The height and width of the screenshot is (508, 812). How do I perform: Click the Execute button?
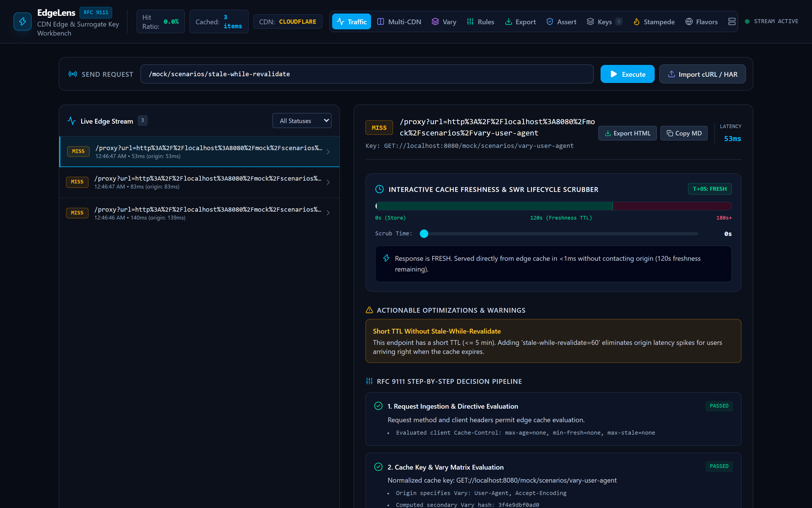pos(627,74)
